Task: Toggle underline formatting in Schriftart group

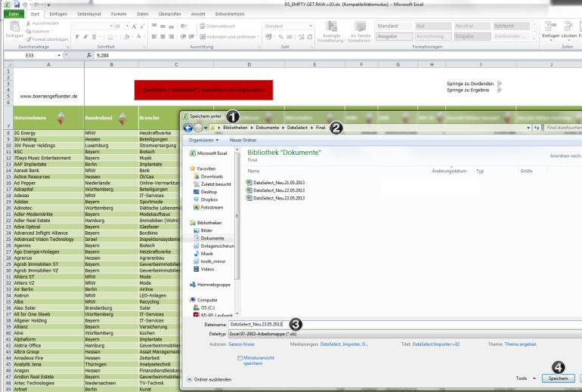Action: click(x=94, y=37)
